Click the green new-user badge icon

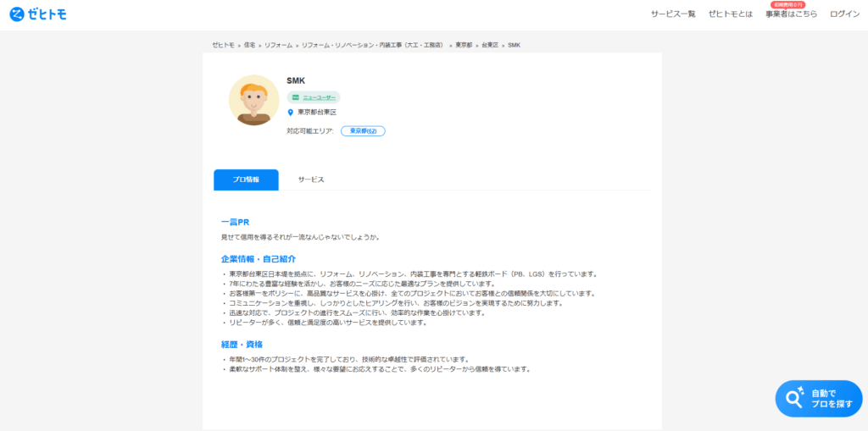pos(295,97)
